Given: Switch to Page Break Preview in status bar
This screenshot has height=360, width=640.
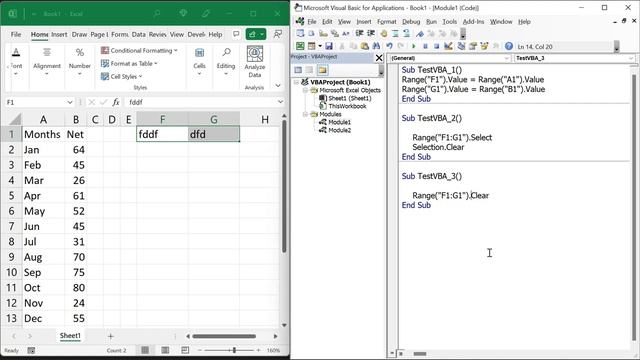Looking at the screenshot, I should click(x=185, y=350).
